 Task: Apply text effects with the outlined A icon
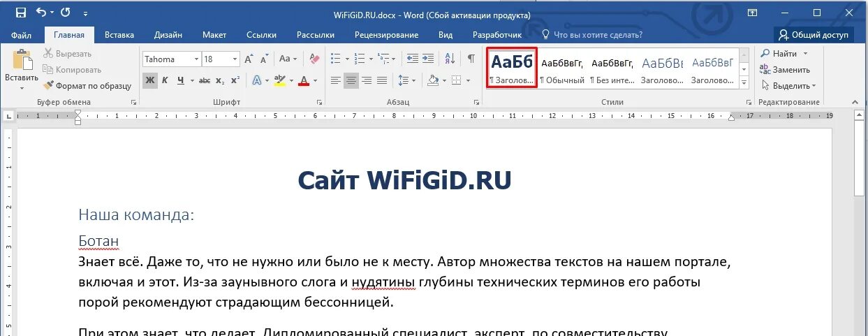tap(256, 80)
